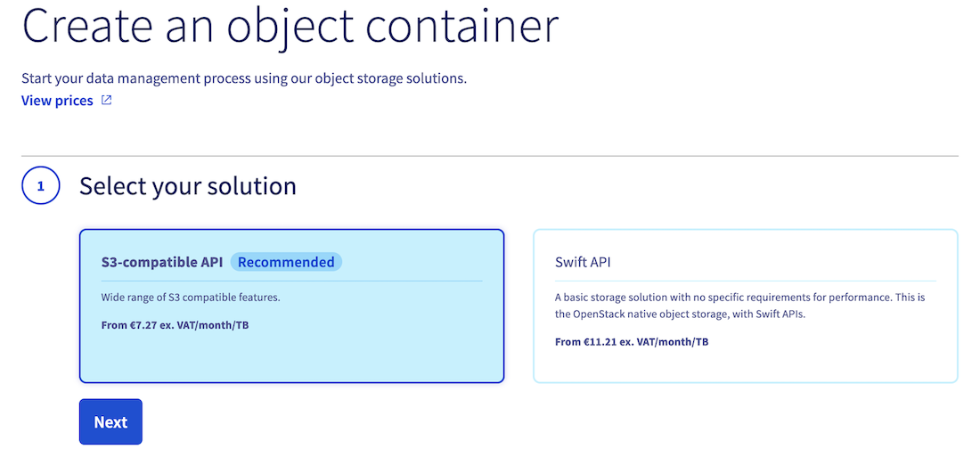This screenshot has width=980, height=457.
Task: Click the Recommended badge
Action: point(286,262)
